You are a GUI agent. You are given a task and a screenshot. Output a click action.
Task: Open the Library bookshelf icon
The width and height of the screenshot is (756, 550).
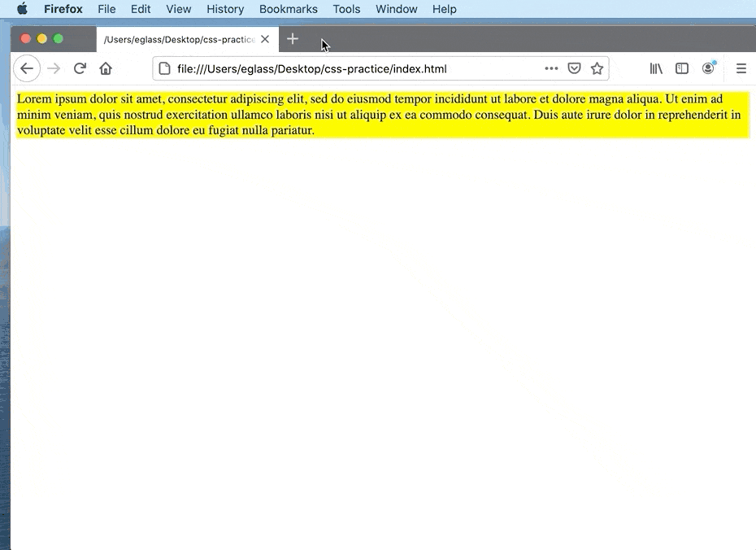coord(656,68)
